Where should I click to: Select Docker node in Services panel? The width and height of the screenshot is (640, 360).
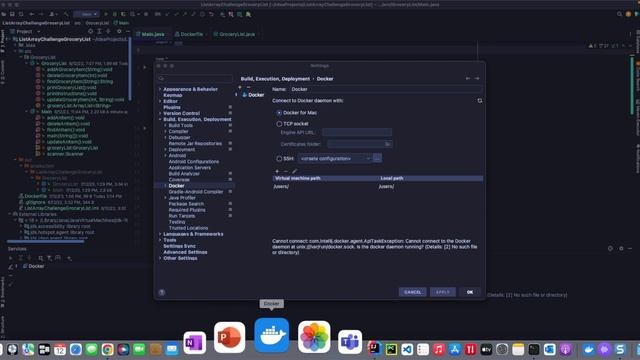click(x=33, y=266)
